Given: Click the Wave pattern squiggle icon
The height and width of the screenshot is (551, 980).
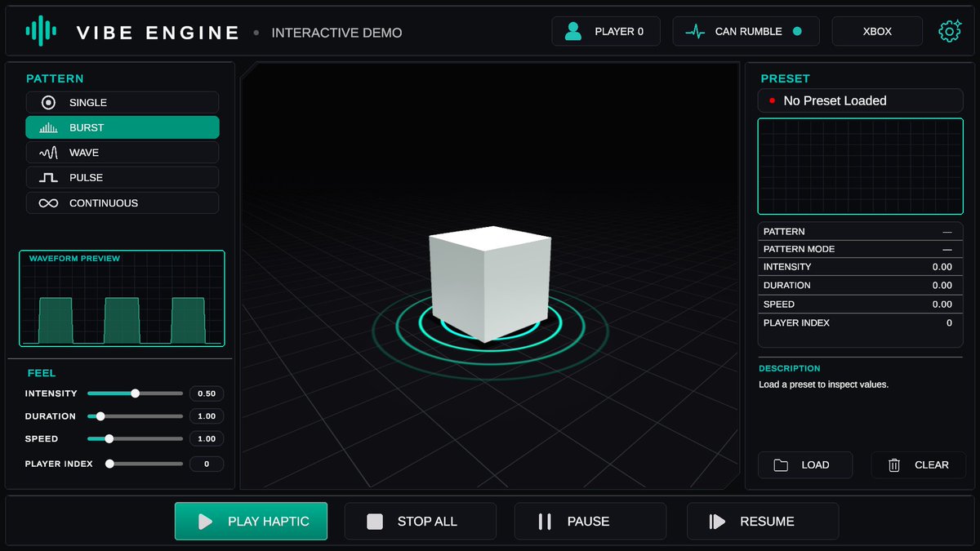Looking at the screenshot, I should click(x=48, y=153).
